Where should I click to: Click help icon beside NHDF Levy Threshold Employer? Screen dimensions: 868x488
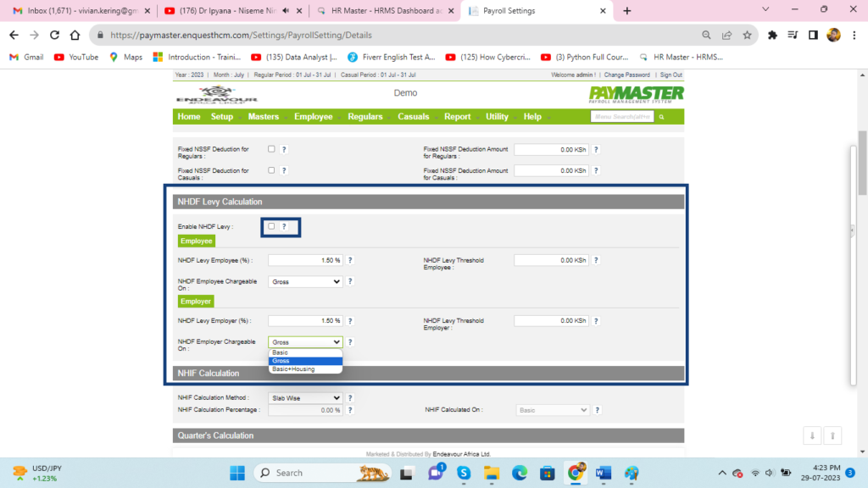click(x=596, y=321)
